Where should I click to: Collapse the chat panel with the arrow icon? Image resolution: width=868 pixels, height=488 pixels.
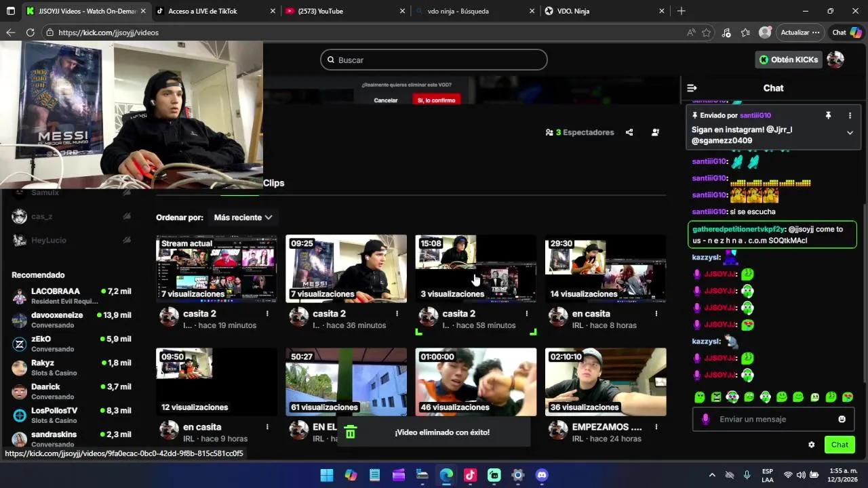(x=692, y=87)
